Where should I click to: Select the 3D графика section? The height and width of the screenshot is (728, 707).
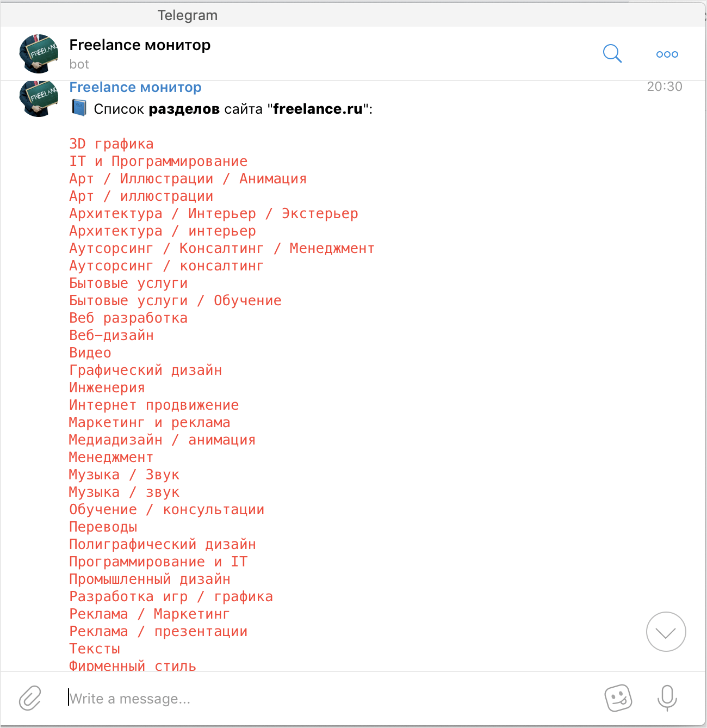(111, 144)
